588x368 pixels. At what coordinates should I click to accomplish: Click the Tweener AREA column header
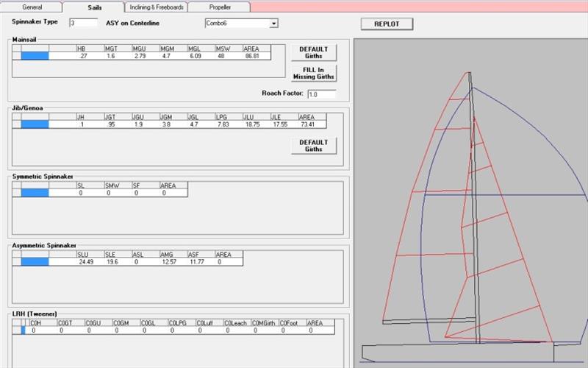320,322
